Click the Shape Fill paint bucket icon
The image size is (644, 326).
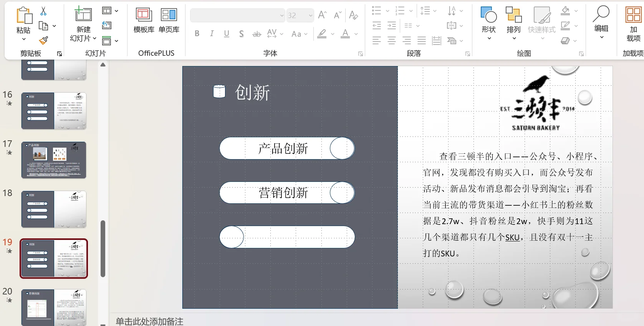(565, 10)
